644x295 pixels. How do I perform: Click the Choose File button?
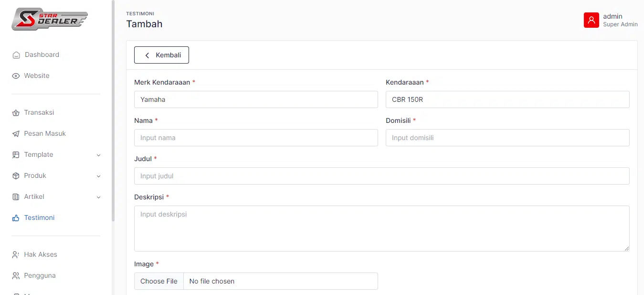[159, 281]
